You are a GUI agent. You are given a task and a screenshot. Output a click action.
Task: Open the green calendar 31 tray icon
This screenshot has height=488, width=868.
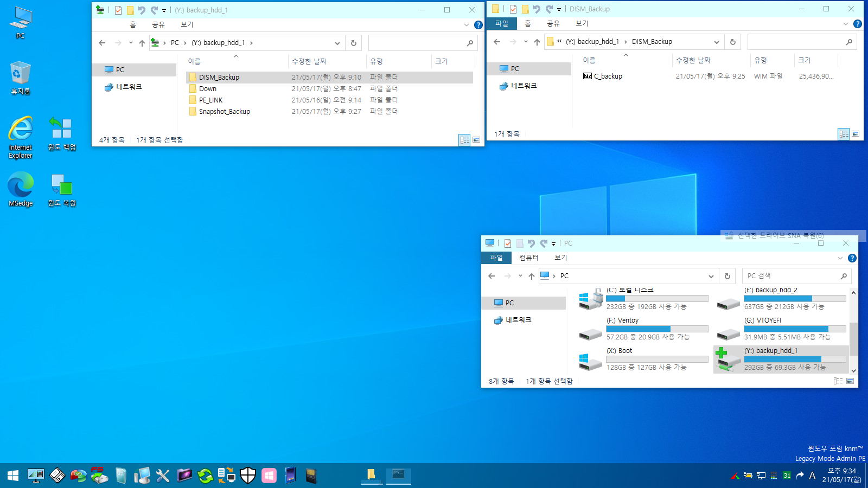tap(787, 476)
